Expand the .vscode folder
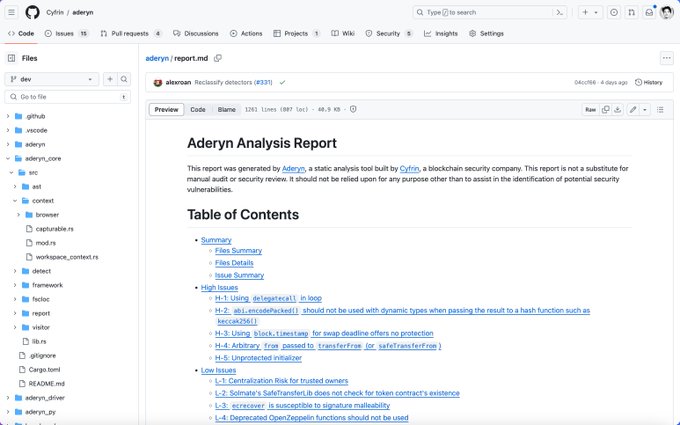The height and width of the screenshot is (425, 680). click(x=8, y=130)
